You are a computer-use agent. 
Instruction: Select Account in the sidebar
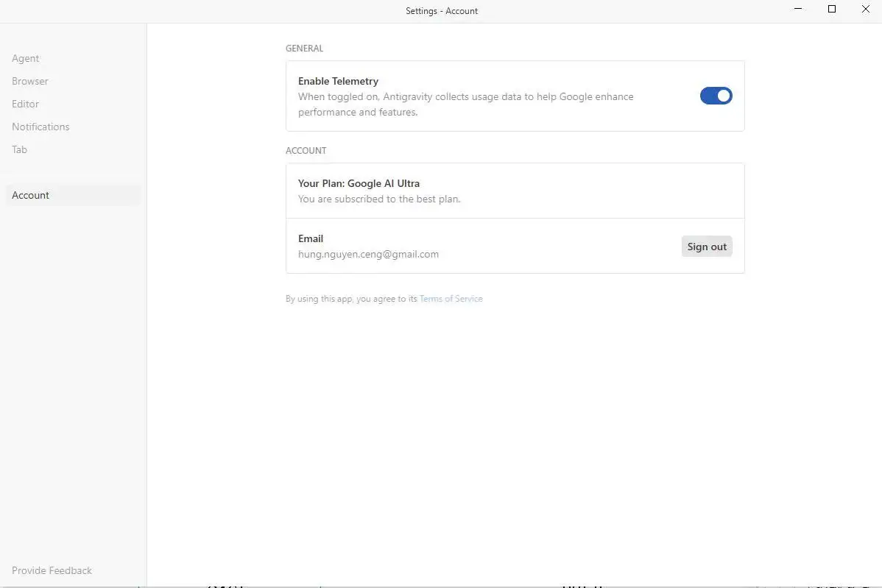(x=31, y=195)
